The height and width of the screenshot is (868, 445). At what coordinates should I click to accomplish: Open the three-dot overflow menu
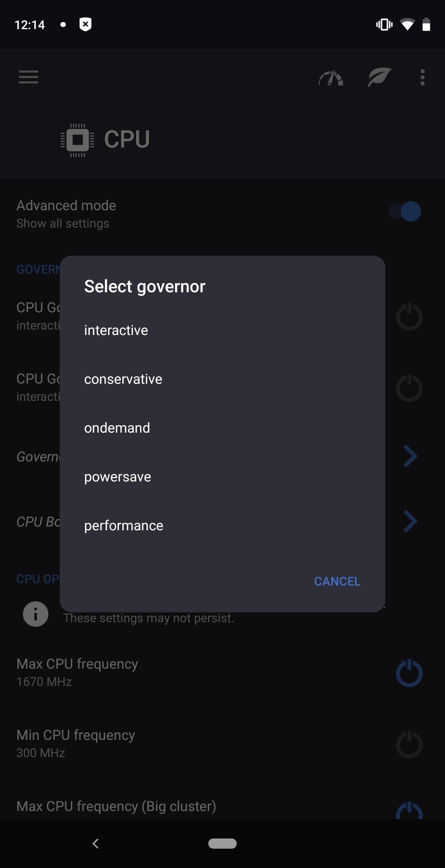[x=422, y=77]
